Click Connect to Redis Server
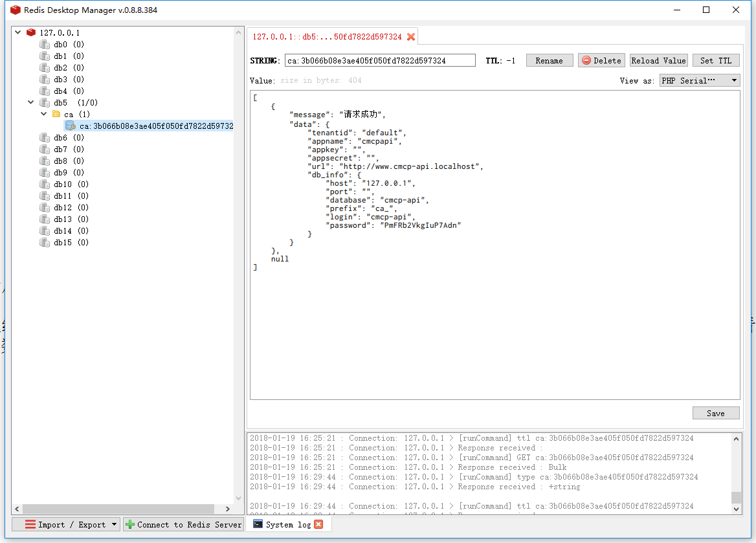756x543 pixels. pos(183,524)
